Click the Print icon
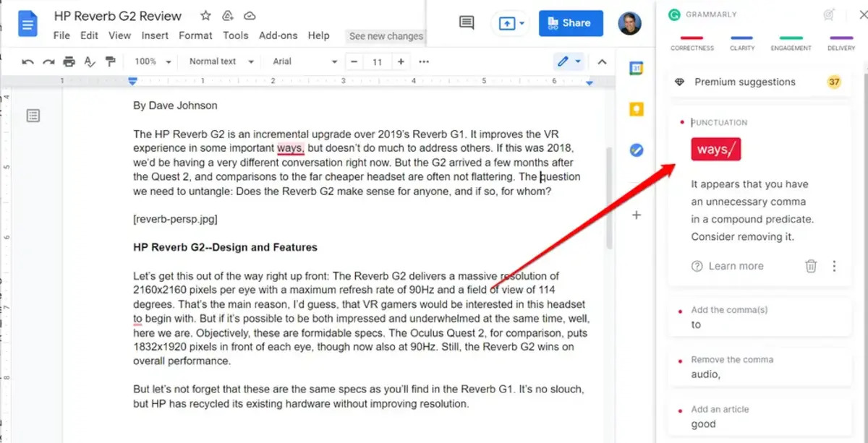The height and width of the screenshot is (443, 868). click(69, 61)
